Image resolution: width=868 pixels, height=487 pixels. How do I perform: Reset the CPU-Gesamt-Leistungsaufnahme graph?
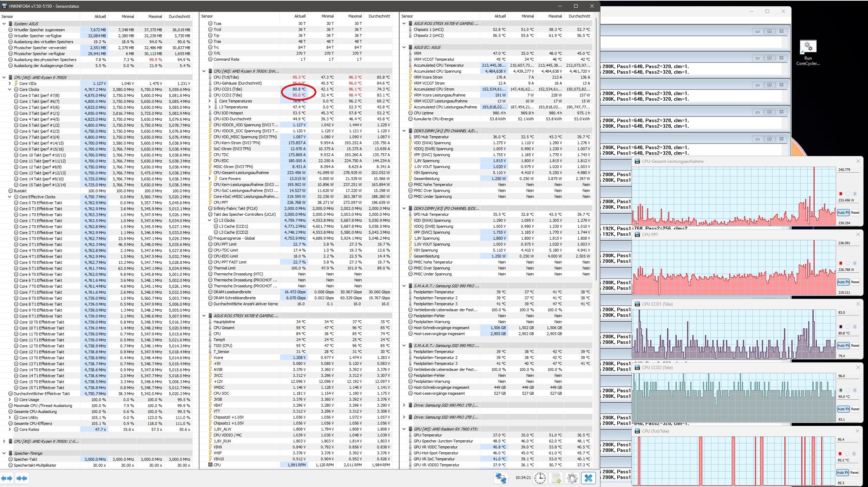(x=855, y=213)
